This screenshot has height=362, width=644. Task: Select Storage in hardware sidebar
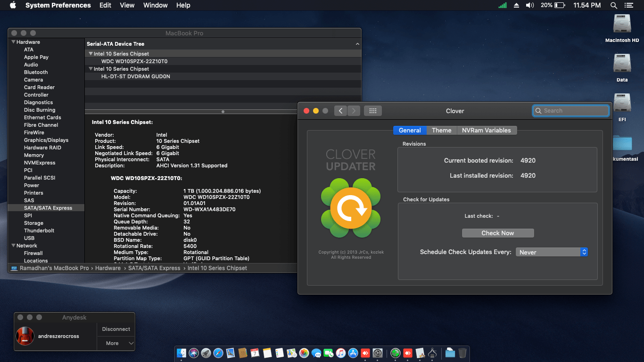point(33,223)
